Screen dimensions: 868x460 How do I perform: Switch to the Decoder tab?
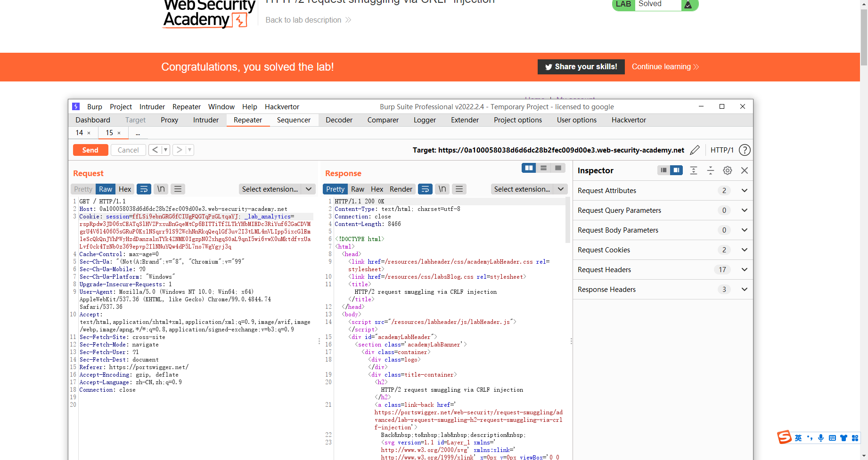339,120
